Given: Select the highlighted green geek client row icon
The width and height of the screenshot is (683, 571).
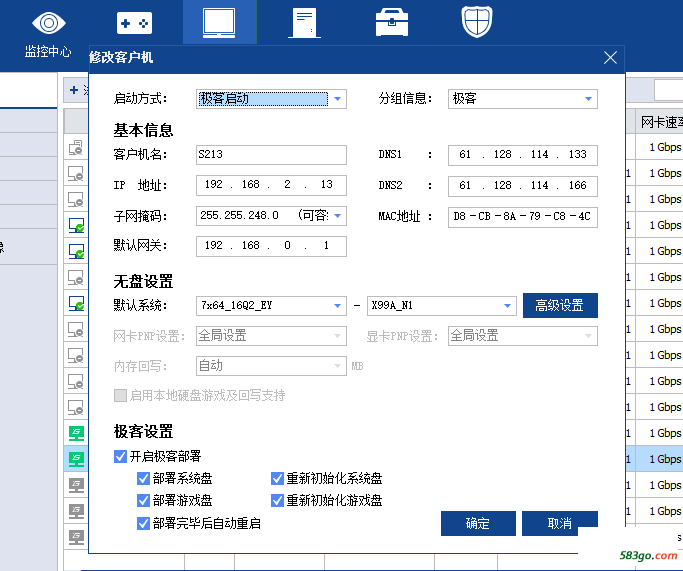Looking at the screenshot, I should (76, 459).
